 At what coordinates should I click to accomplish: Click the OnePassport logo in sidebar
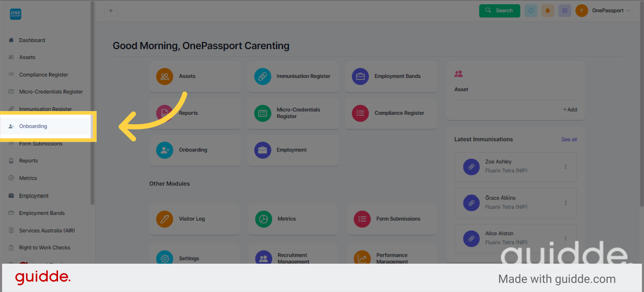click(16, 14)
